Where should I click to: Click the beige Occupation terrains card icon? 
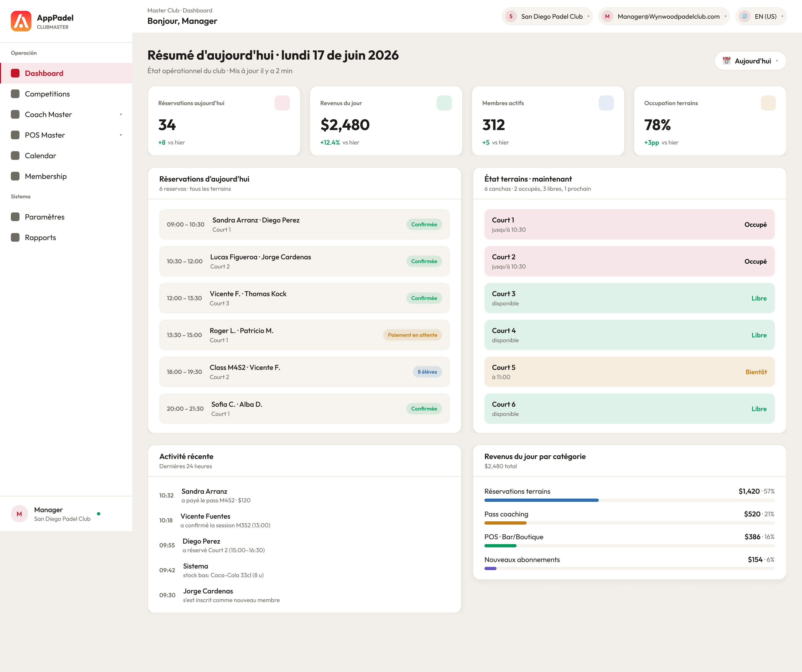point(768,103)
